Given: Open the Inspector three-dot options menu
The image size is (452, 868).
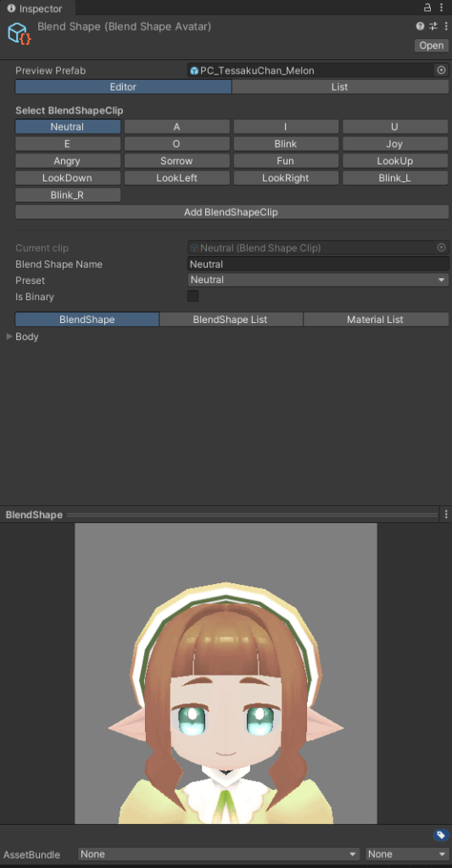Looking at the screenshot, I should click(x=442, y=8).
